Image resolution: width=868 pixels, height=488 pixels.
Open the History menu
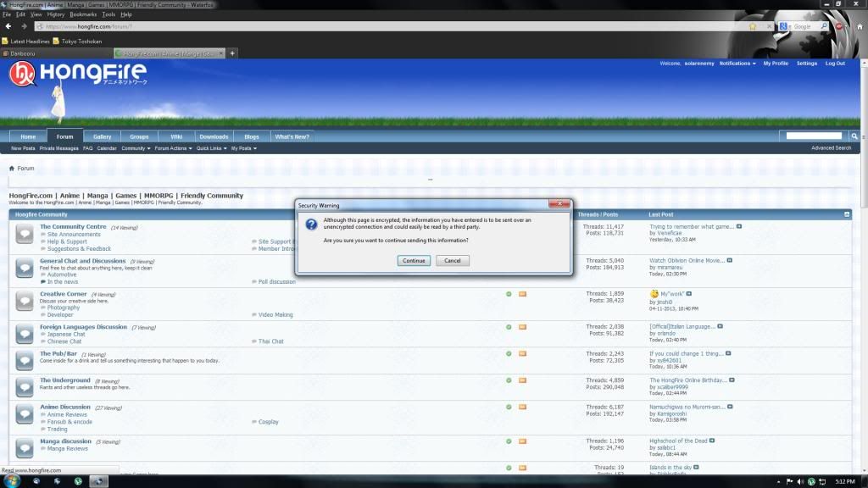click(55, 14)
